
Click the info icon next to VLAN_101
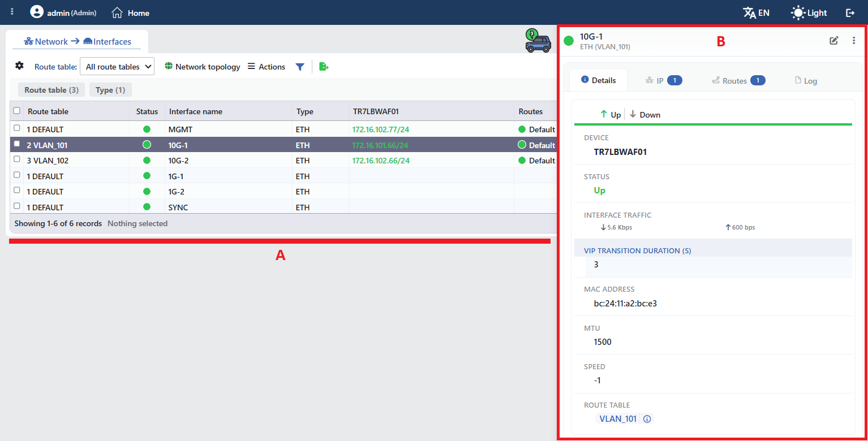(x=647, y=419)
